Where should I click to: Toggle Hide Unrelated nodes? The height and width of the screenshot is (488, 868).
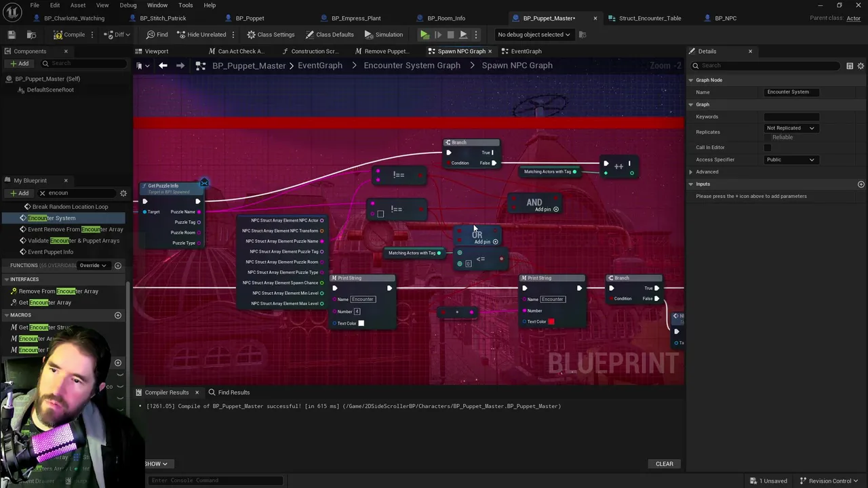[201, 35]
